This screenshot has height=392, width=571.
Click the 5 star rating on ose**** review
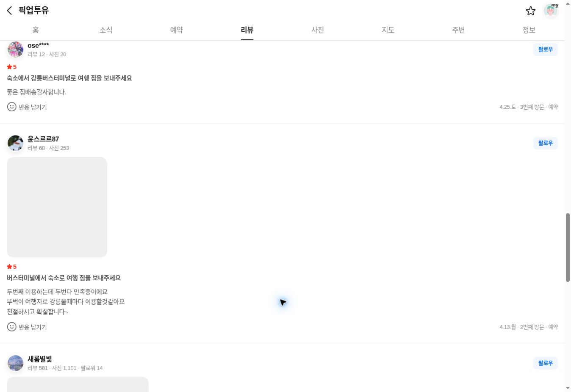pyautogui.click(x=12, y=67)
